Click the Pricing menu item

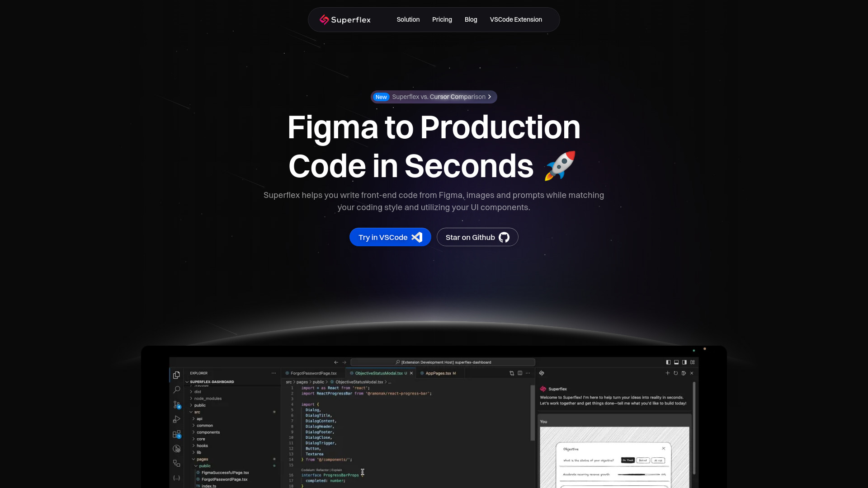click(x=442, y=19)
